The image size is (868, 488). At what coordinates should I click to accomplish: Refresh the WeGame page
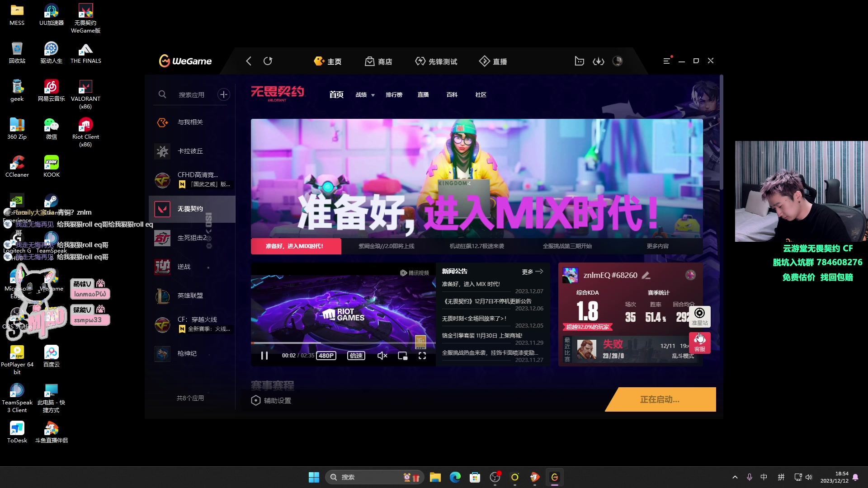(x=268, y=61)
